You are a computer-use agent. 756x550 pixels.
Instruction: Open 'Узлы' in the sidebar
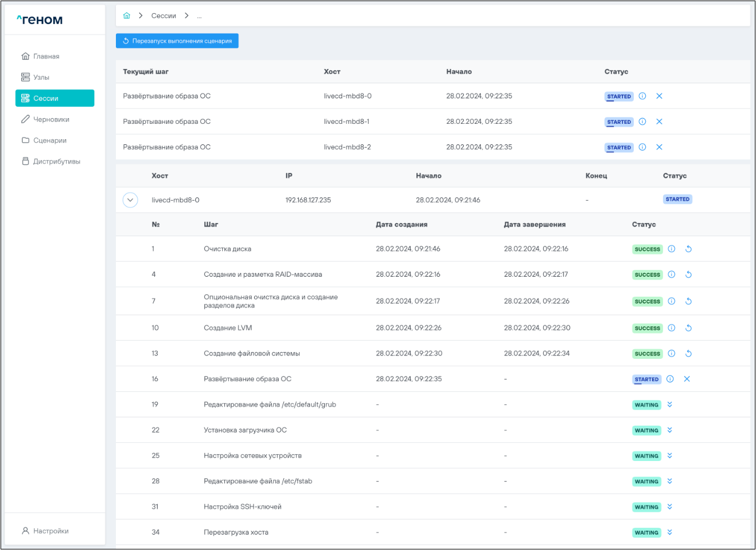[x=41, y=78]
